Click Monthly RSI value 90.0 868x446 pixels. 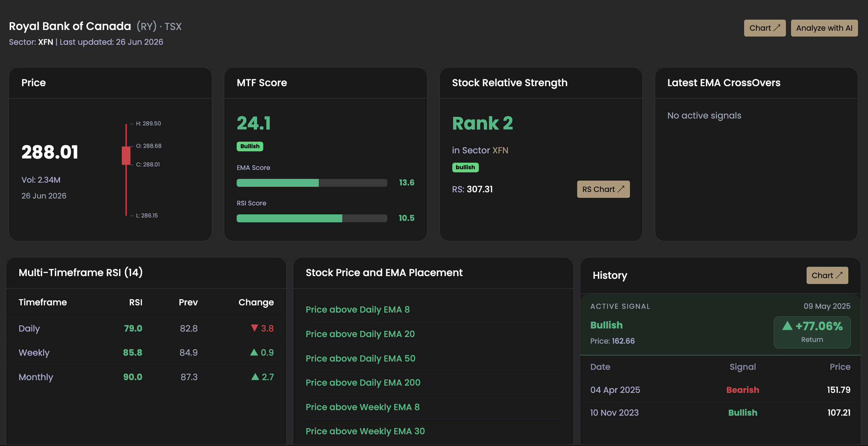[132, 377]
